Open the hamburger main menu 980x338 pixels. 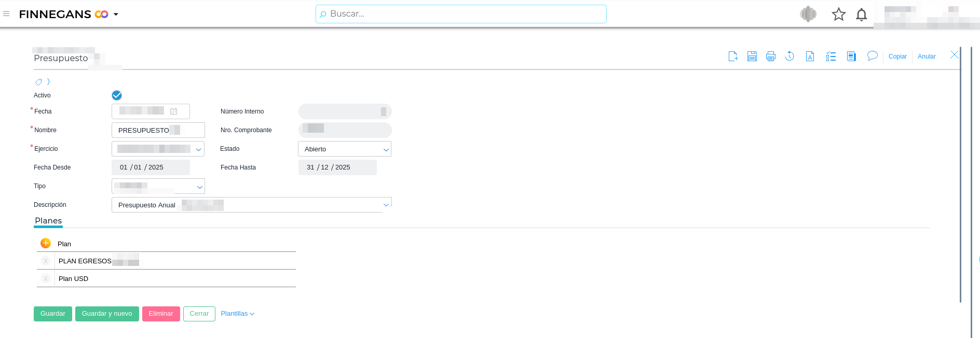6,14
